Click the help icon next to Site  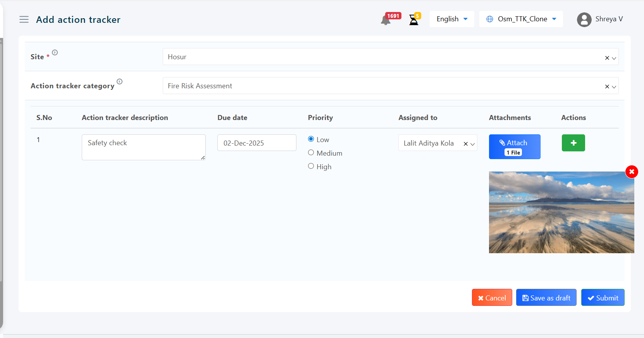coord(55,53)
